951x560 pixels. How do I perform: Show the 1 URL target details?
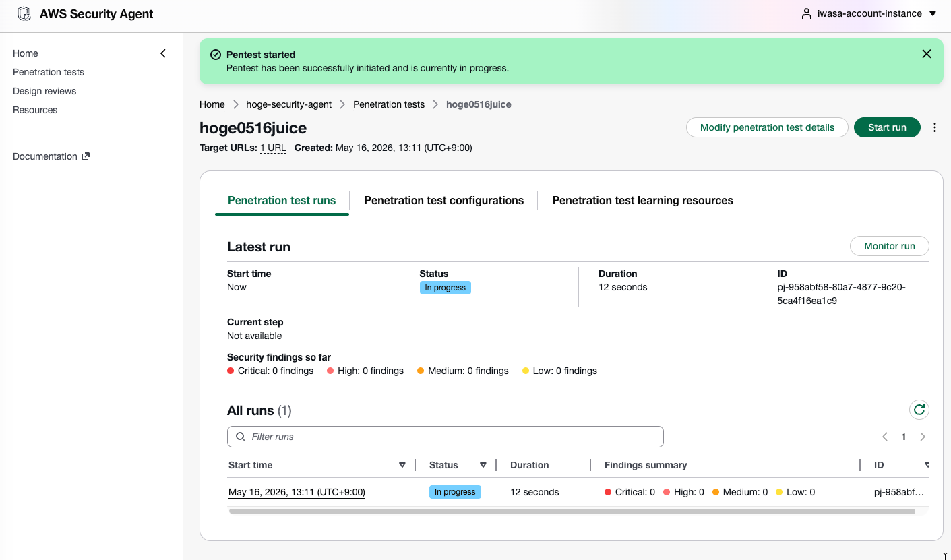273,148
